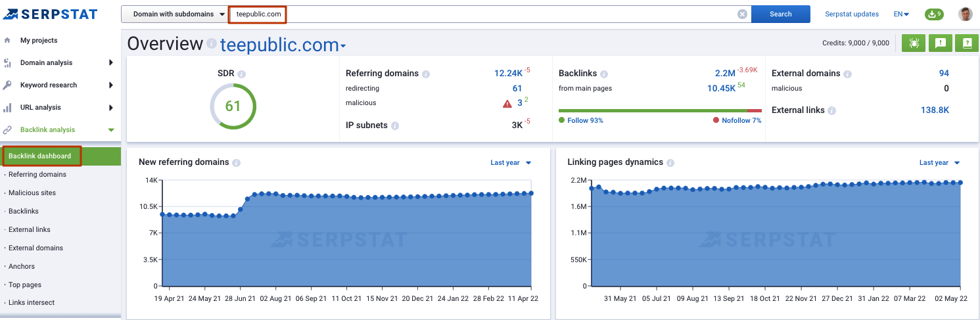980x320 pixels.
Task: Click the red malicious warning triangle icon
Action: (507, 104)
